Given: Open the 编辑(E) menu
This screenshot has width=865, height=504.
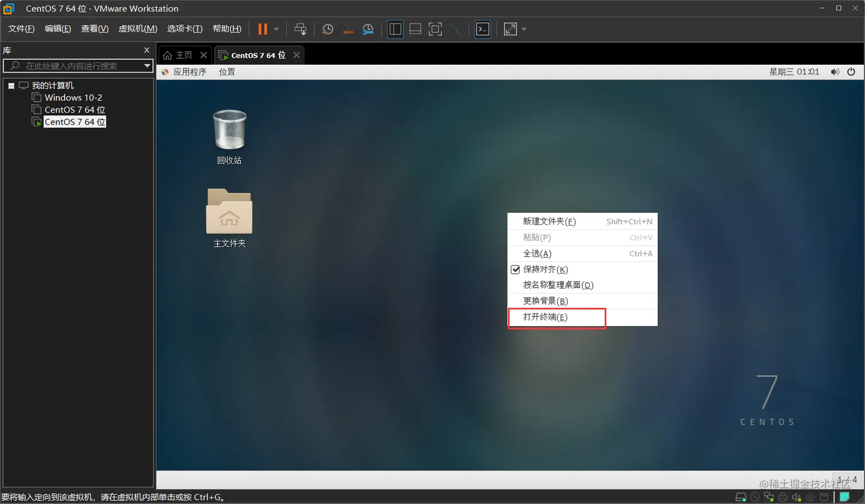Looking at the screenshot, I should (x=58, y=29).
